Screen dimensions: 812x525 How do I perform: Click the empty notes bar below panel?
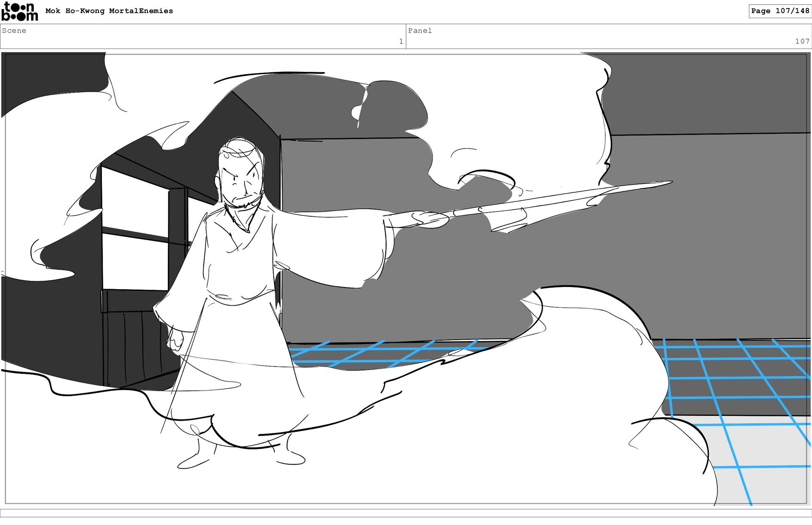click(x=406, y=513)
